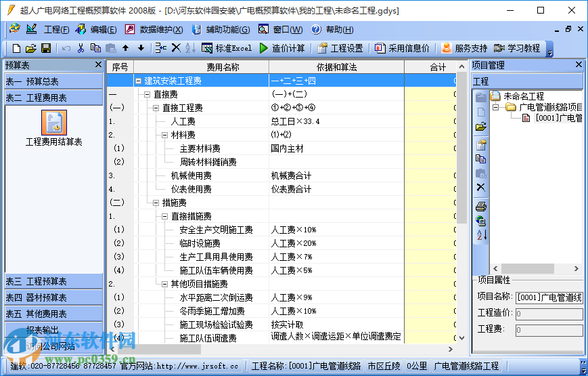Click the first icon in the menu bar
588x376 pixels.
coord(15,29)
